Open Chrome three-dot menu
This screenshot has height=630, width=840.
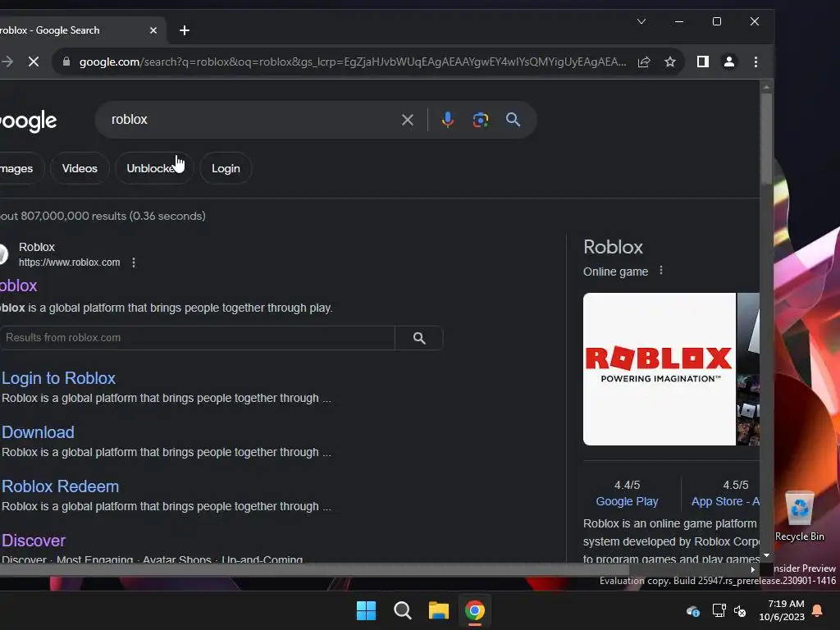(756, 62)
